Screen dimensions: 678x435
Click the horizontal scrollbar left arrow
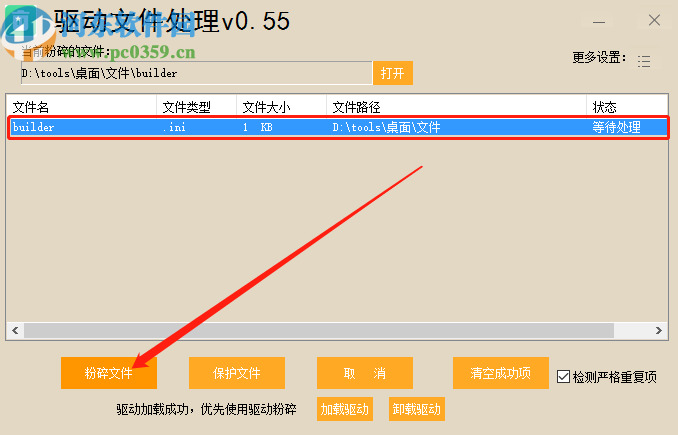[x=15, y=331]
